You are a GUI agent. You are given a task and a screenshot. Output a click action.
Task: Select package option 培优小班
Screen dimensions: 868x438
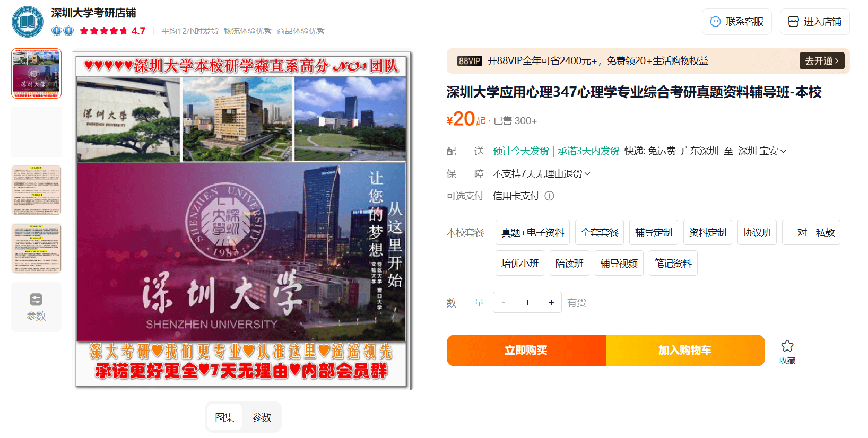(520, 263)
